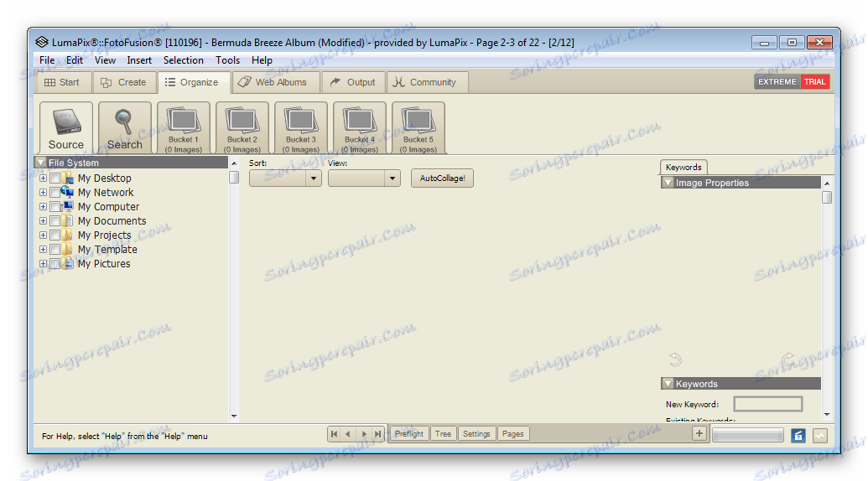868x481 pixels.
Task: Click the My Computer monitor icon
Action: (68, 206)
